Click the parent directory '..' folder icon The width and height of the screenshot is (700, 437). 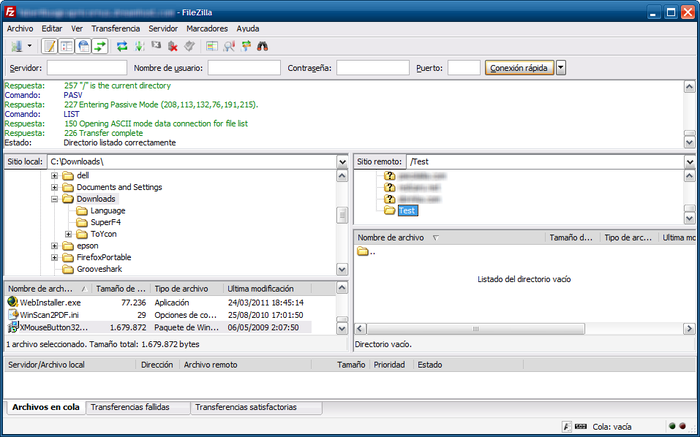(362, 252)
